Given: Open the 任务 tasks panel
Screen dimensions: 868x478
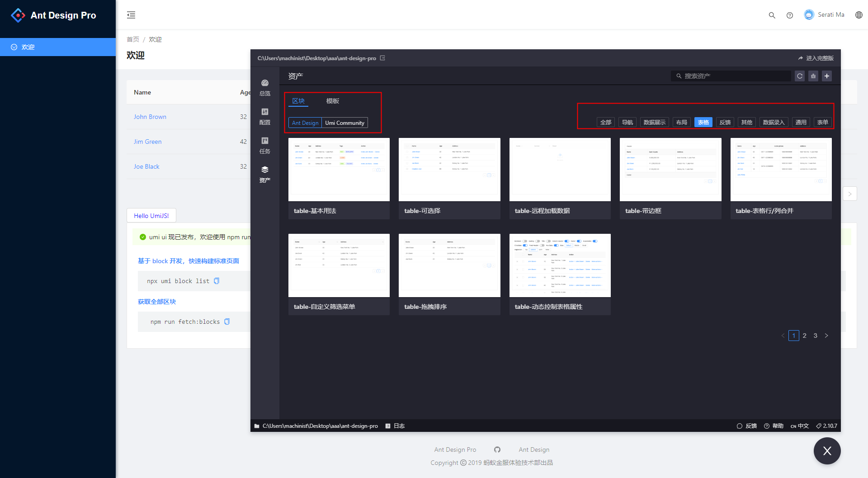Looking at the screenshot, I should pos(265,145).
